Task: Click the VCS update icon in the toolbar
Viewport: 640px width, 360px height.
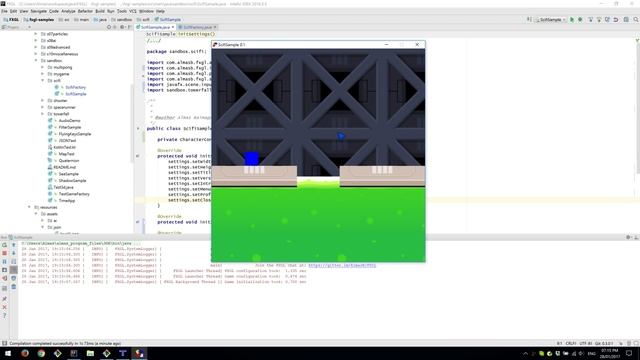Action: click(590, 20)
